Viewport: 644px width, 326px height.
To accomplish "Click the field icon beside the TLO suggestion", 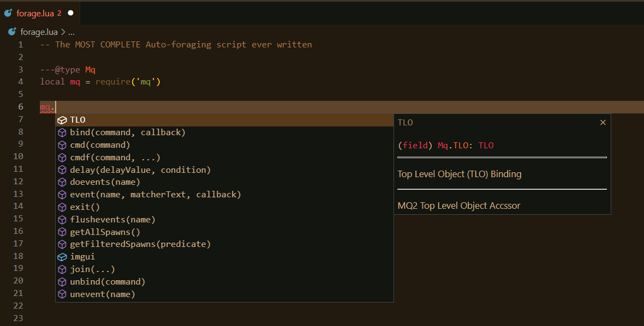I will [x=62, y=119].
